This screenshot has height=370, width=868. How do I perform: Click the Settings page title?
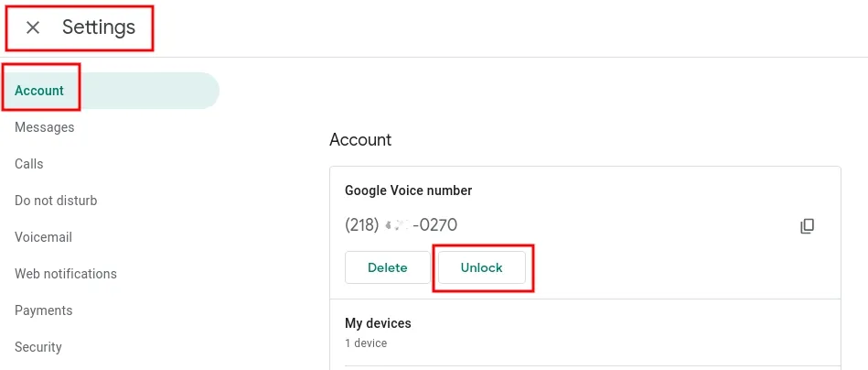point(99,27)
